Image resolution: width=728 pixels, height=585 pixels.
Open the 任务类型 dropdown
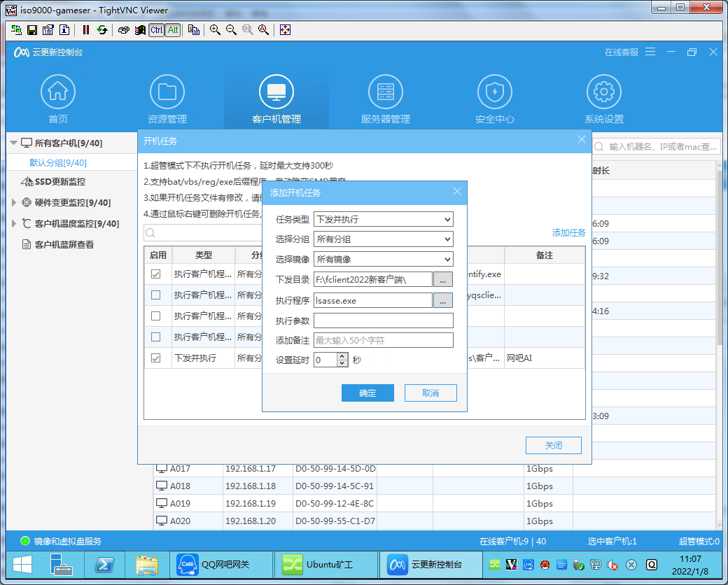pos(383,219)
